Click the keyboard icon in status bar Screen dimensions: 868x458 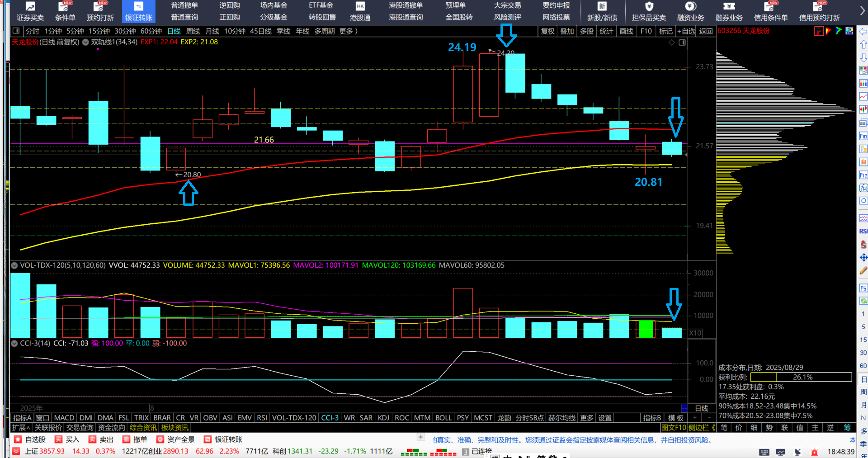(764, 452)
